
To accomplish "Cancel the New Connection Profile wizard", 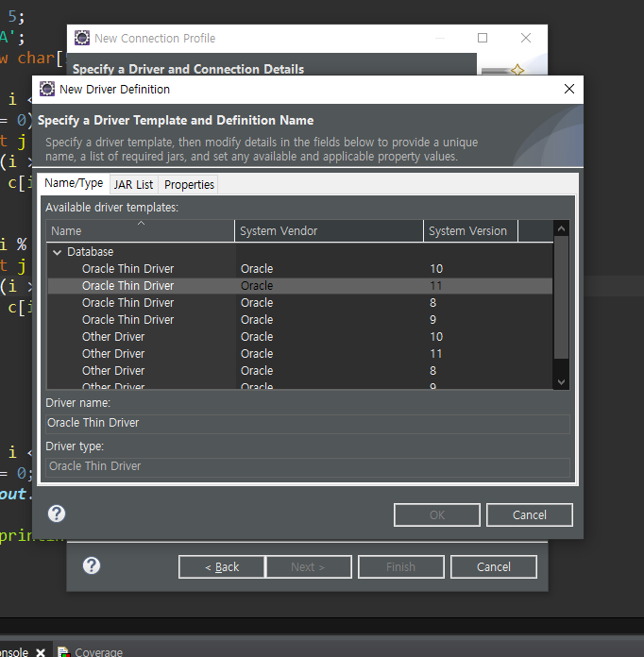I will (x=494, y=567).
